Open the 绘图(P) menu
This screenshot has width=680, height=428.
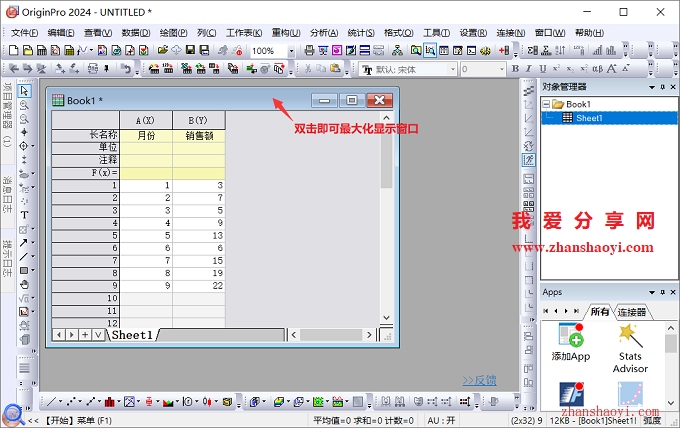(173, 33)
